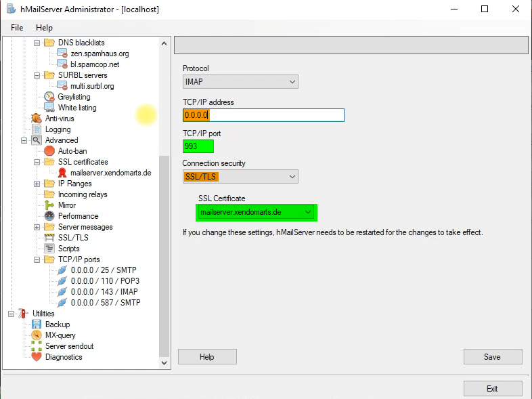Image resolution: width=532 pixels, height=399 pixels.
Task: Save the TCP/IP port settings
Action: pyautogui.click(x=493, y=357)
